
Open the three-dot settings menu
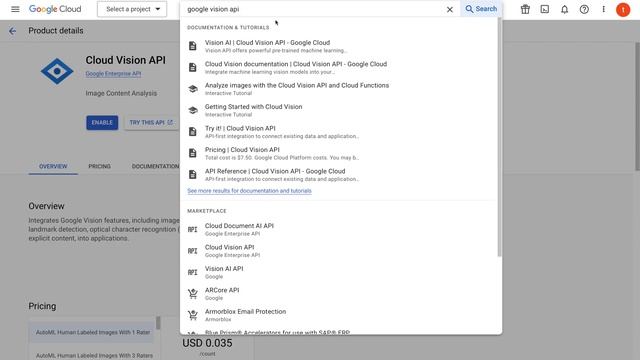pyautogui.click(x=603, y=9)
